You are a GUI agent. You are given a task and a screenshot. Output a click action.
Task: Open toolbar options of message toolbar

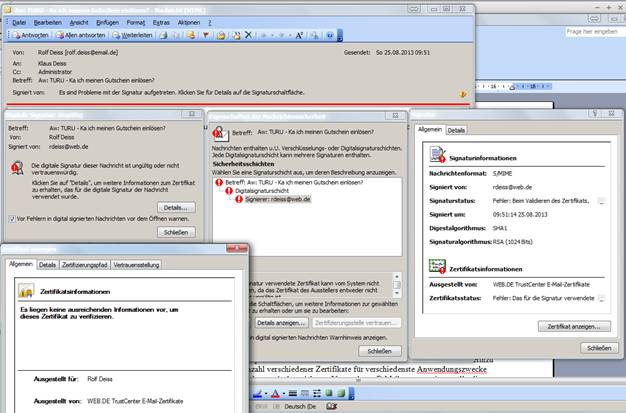[340, 35]
